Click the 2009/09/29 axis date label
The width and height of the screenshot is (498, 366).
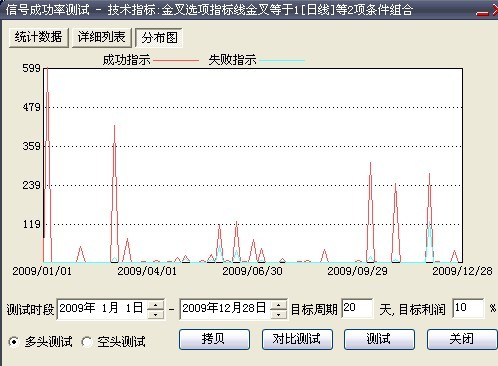click(x=357, y=271)
